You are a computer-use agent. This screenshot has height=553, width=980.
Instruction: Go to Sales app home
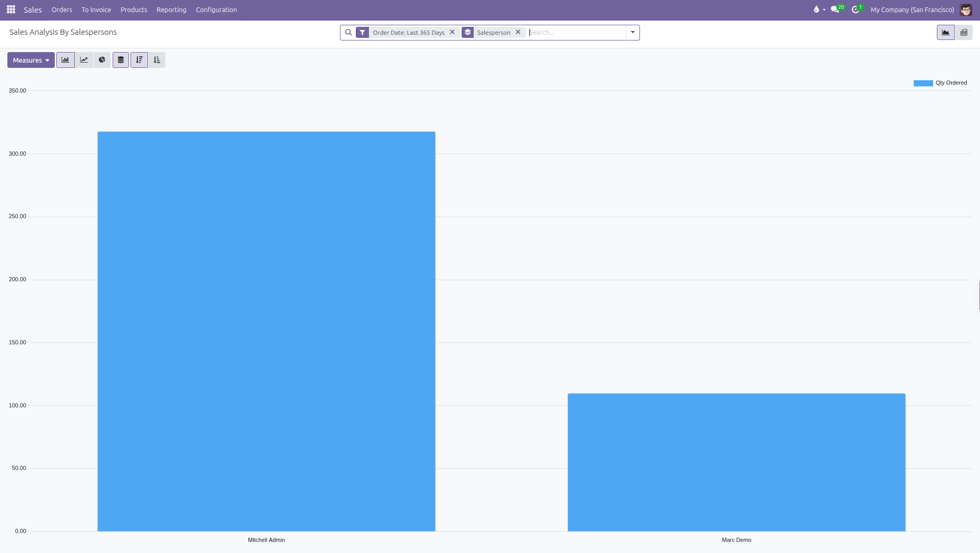33,10
